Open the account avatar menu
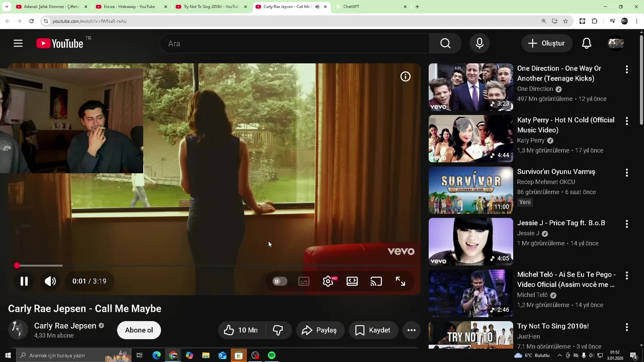This screenshot has height=362, width=644. (x=616, y=43)
